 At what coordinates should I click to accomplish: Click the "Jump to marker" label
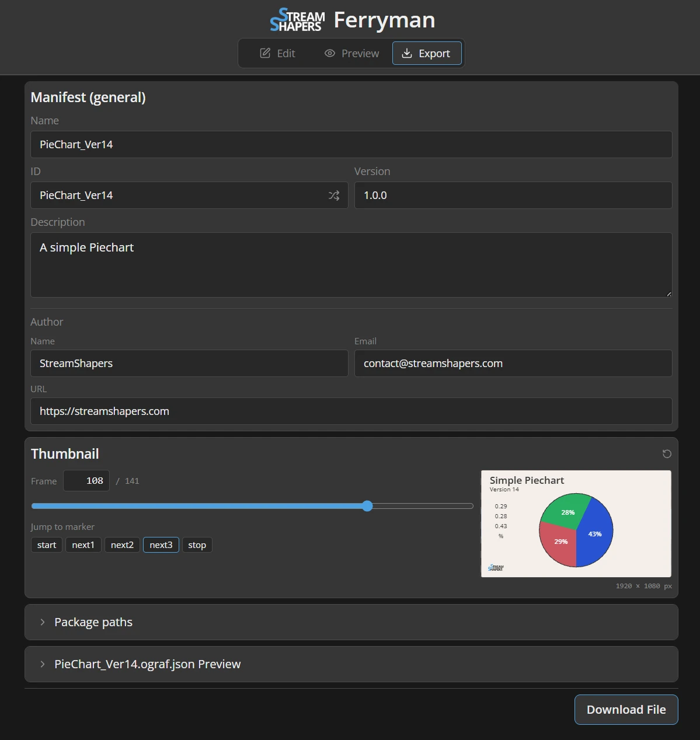coord(62,527)
